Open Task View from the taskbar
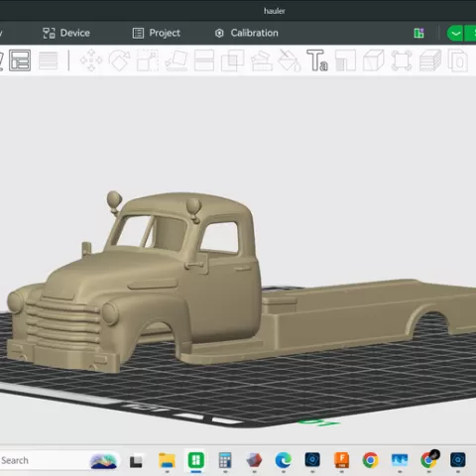 (136, 461)
